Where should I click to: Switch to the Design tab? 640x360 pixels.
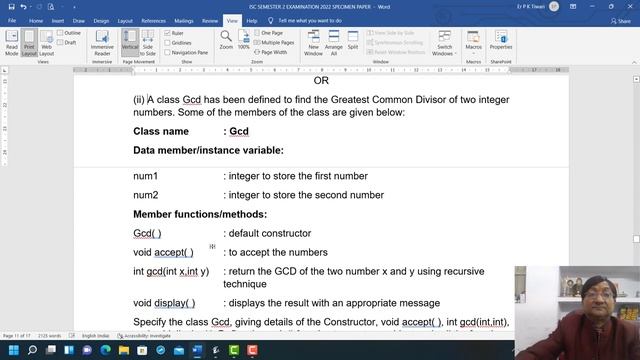[x=101, y=21]
